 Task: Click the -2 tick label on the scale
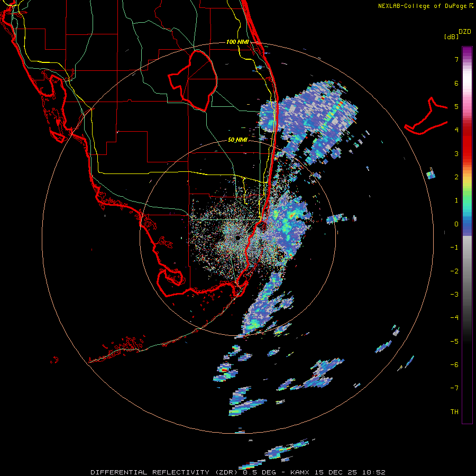pyautogui.click(x=454, y=271)
